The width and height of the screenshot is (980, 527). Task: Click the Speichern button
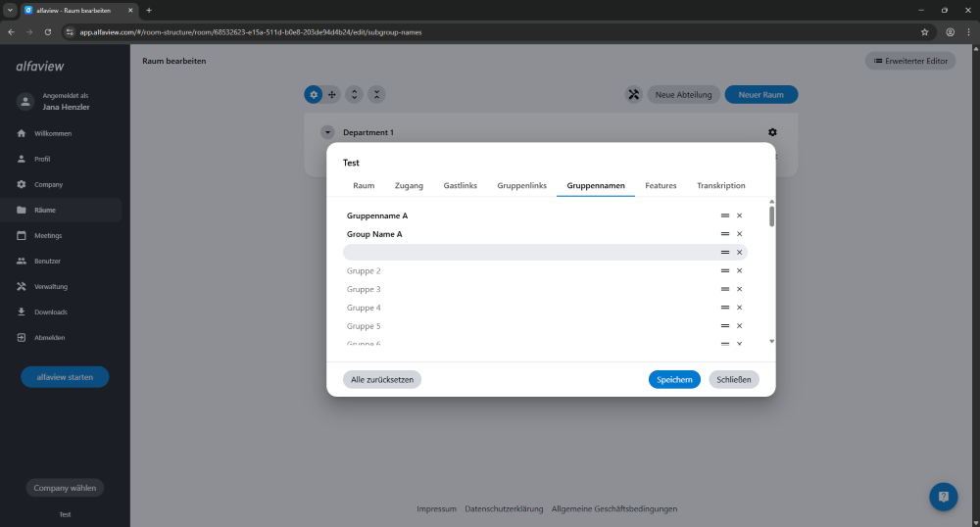click(x=674, y=380)
